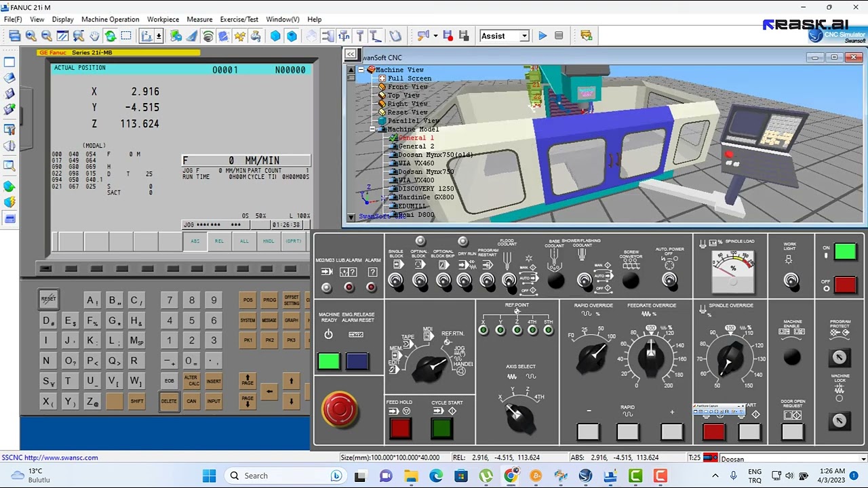Open the Workpiece menu
868x488 pixels.
(163, 20)
